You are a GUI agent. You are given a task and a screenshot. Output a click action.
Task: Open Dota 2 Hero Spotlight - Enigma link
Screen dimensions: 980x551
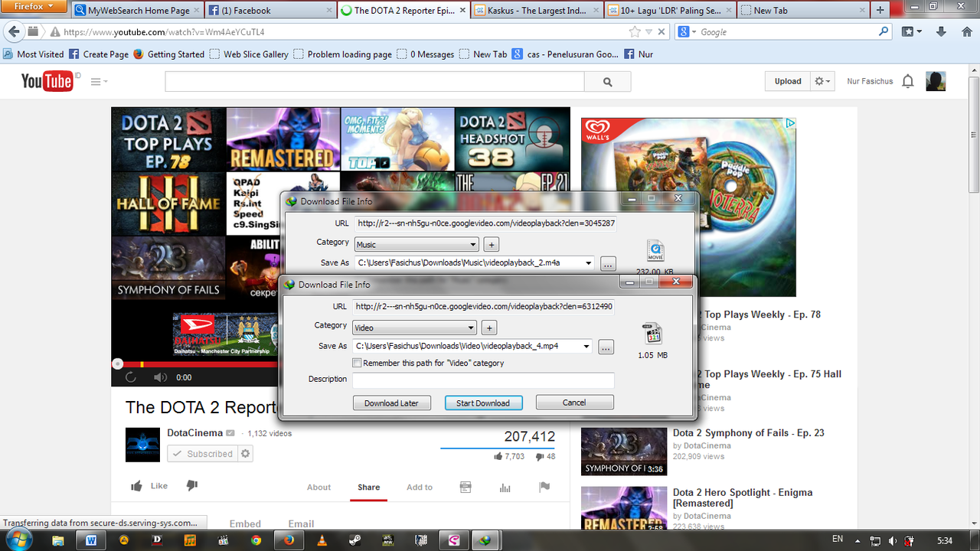pos(743,497)
